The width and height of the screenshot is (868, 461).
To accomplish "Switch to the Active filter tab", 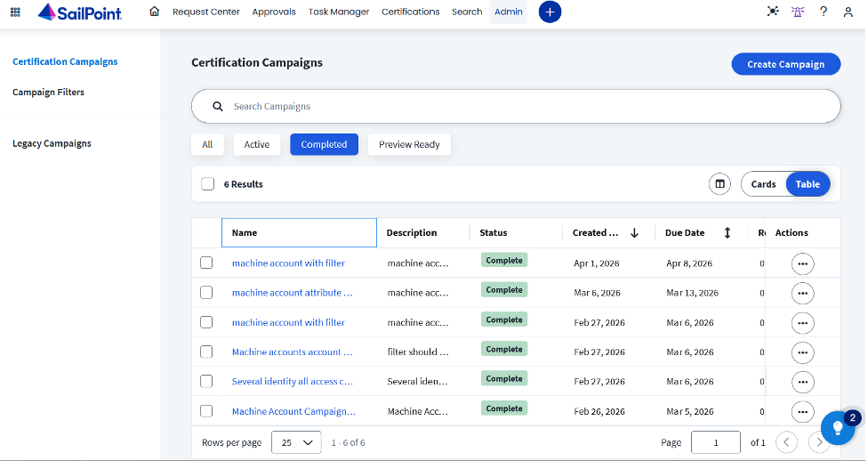I will point(257,144).
